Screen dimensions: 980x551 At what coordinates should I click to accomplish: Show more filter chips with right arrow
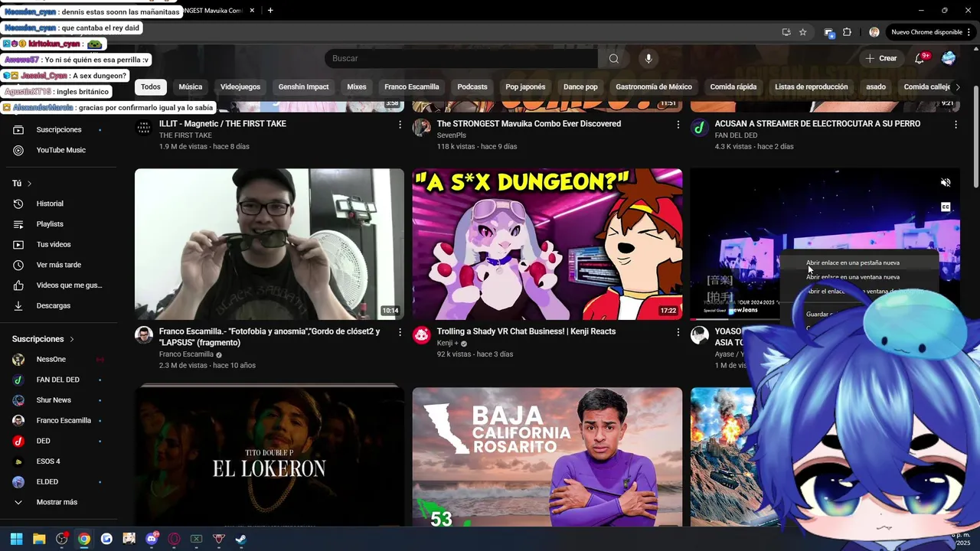(957, 87)
